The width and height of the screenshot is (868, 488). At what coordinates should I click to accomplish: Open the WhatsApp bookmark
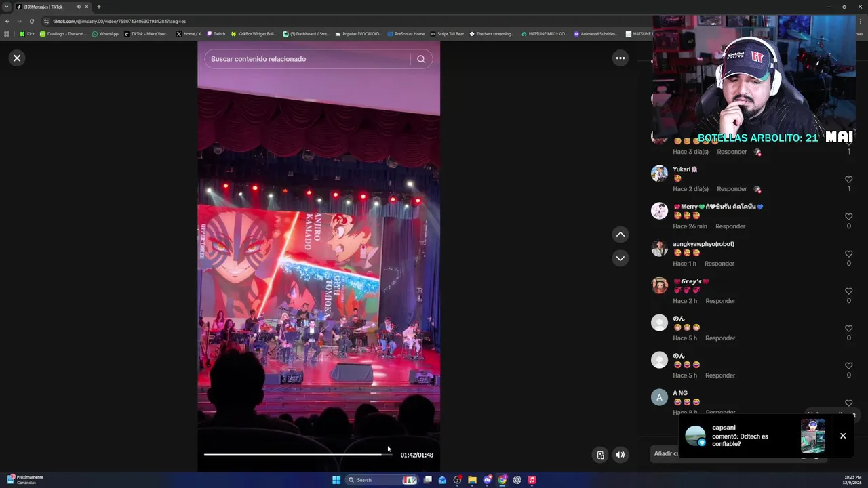[x=105, y=34]
